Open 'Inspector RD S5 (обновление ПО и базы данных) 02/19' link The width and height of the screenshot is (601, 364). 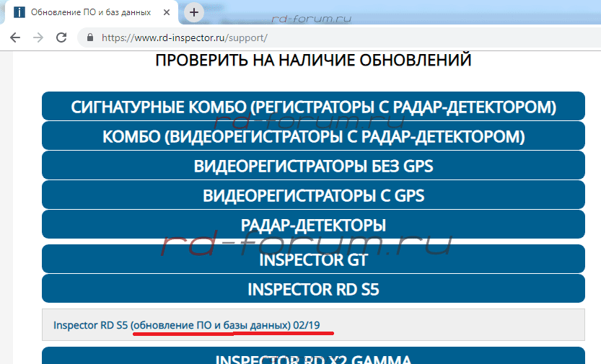(x=186, y=325)
